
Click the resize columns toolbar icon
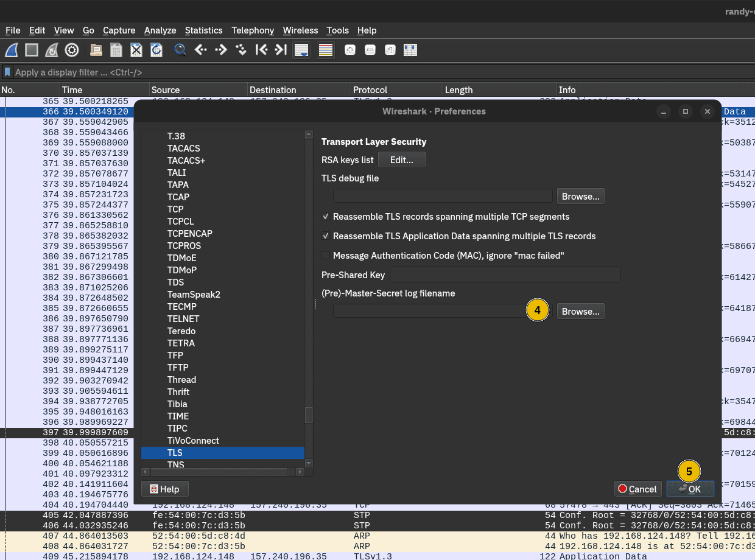[410, 50]
